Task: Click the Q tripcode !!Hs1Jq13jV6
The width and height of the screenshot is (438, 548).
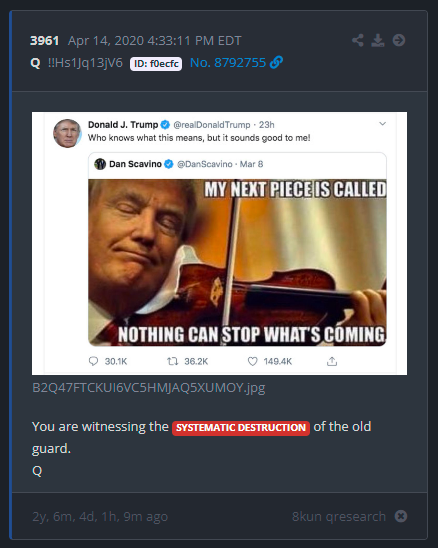Action: coord(85,63)
